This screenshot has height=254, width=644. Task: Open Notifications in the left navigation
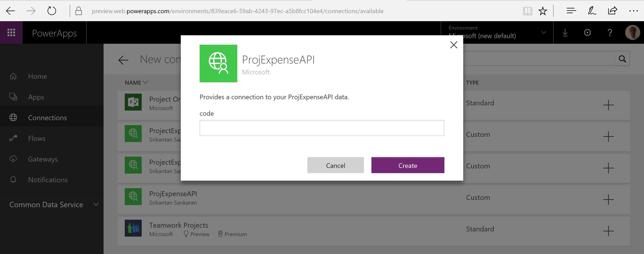tap(48, 180)
